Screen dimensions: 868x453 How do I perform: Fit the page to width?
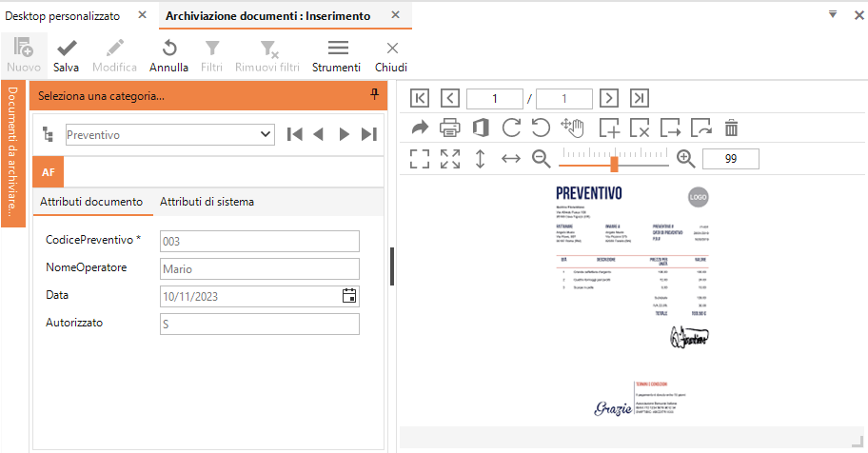coord(511,159)
